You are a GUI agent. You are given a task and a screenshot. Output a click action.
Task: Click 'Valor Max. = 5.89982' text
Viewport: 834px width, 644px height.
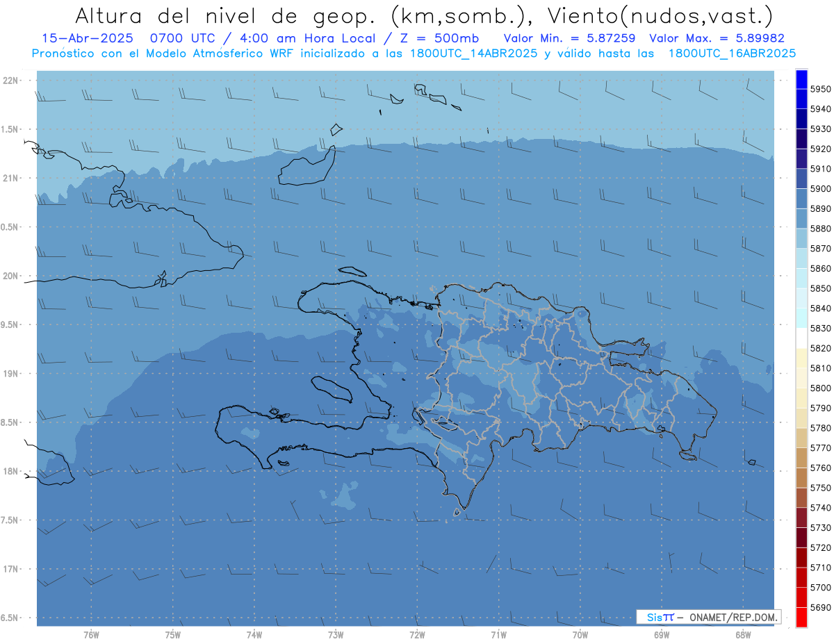coord(717,38)
